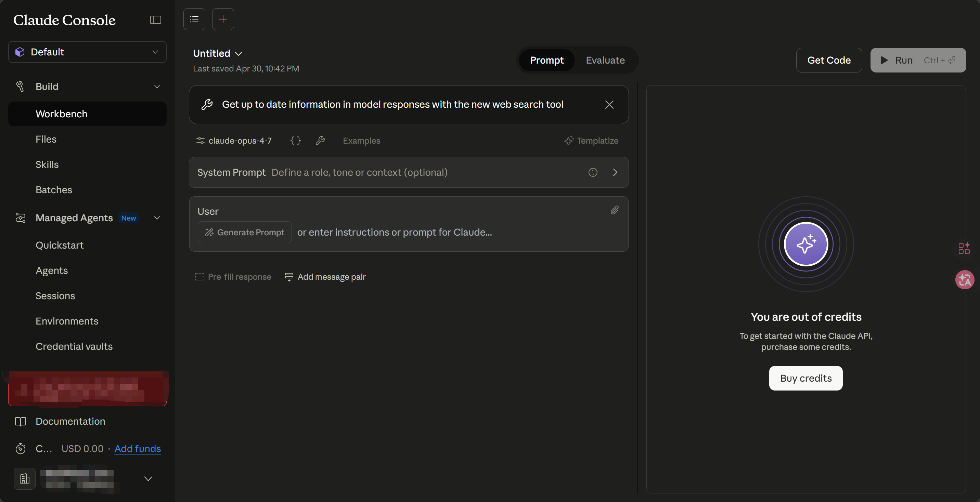Image resolution: width=980 pixels, height=502 pixels.
Task: Go to Files in the sidebar
Action: click(46, 139)
